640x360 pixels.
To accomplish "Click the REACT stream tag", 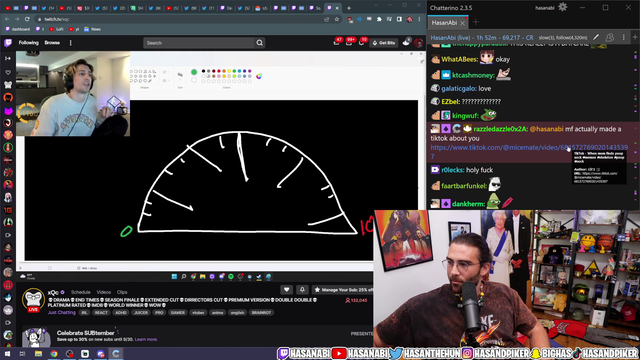I will click(101, 313).
